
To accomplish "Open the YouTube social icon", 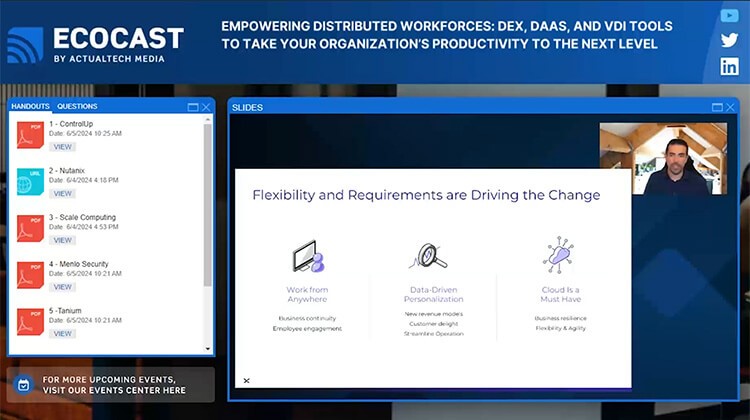I will (729, 16).
